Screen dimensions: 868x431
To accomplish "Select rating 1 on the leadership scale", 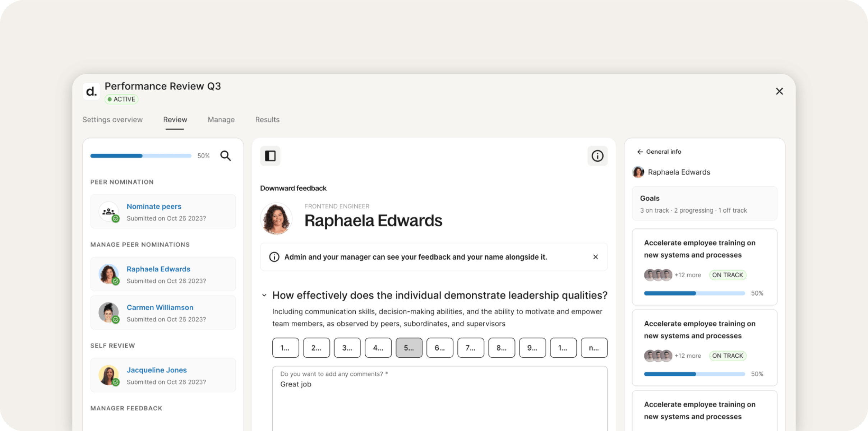I will coord(285,347).
